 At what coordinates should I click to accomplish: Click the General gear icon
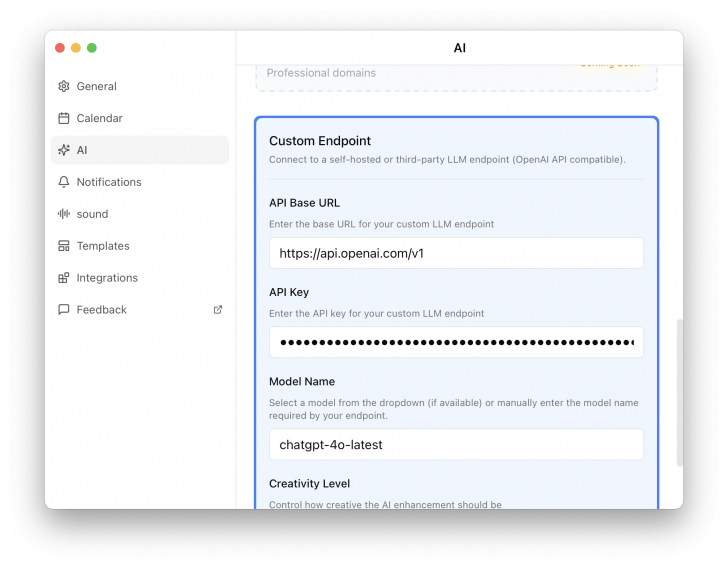pos(64,87)
